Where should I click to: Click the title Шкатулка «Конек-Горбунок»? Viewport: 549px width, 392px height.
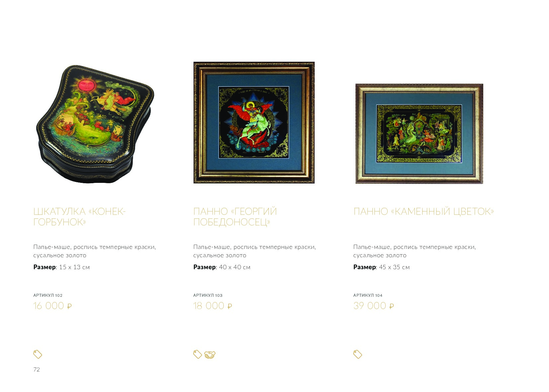[79, 216]
